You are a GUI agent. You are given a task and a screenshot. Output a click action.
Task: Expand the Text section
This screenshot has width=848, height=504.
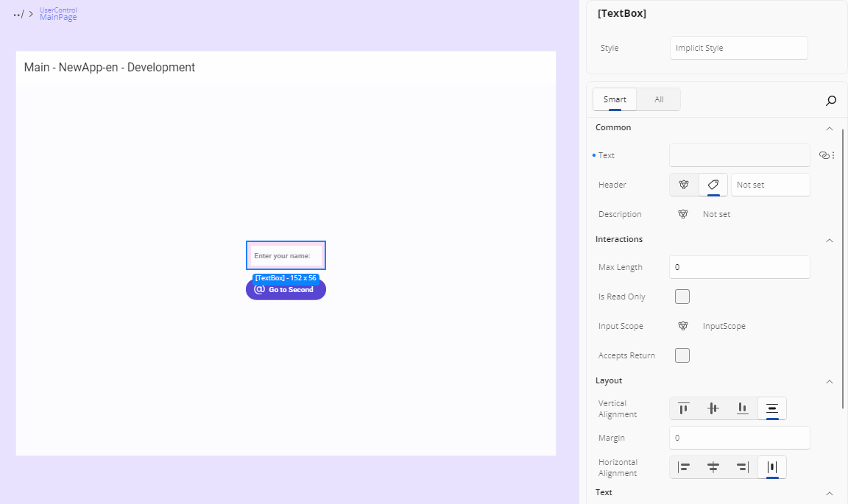pos(830,492)
